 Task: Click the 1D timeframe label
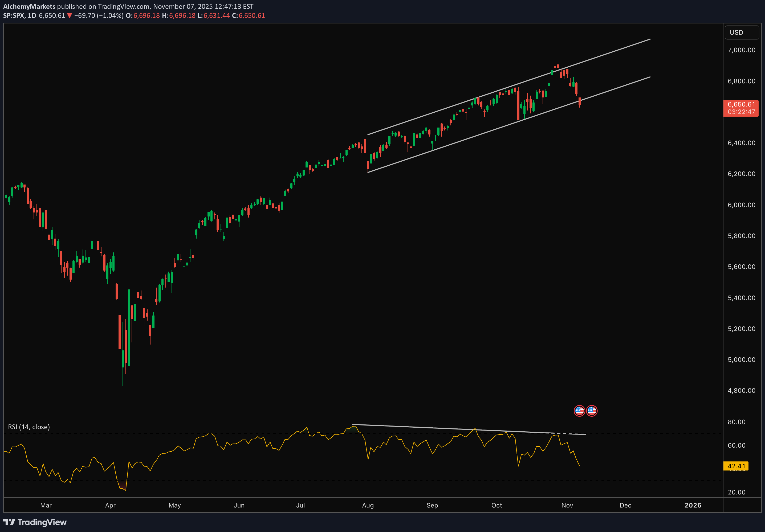click(x=32, y=16)
